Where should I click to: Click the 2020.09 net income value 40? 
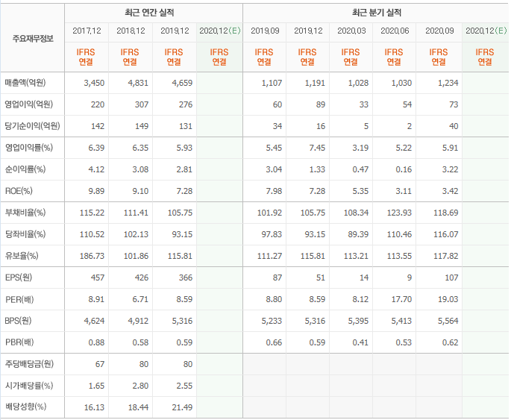(454, 126)
